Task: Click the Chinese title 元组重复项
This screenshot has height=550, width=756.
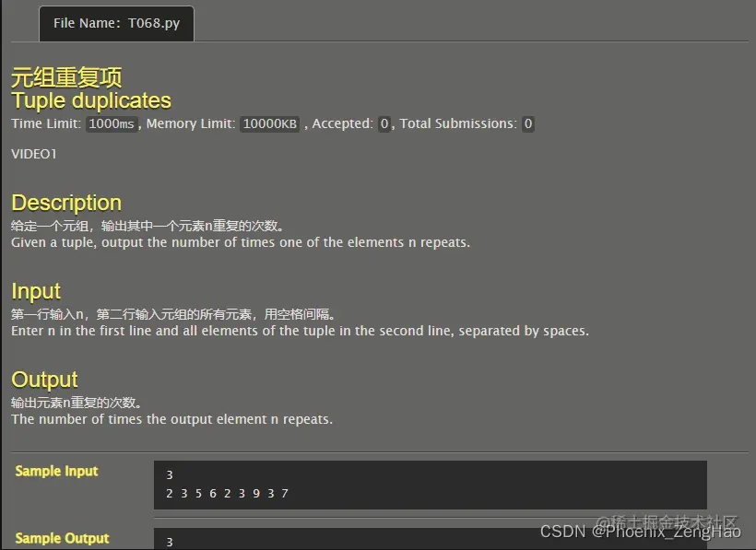Action: 66,77
